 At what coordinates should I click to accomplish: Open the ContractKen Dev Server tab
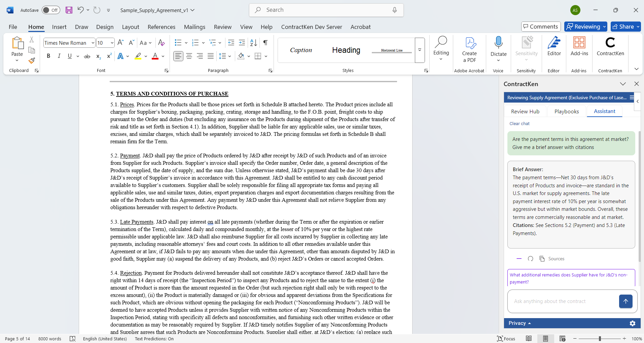pos(312,27)
